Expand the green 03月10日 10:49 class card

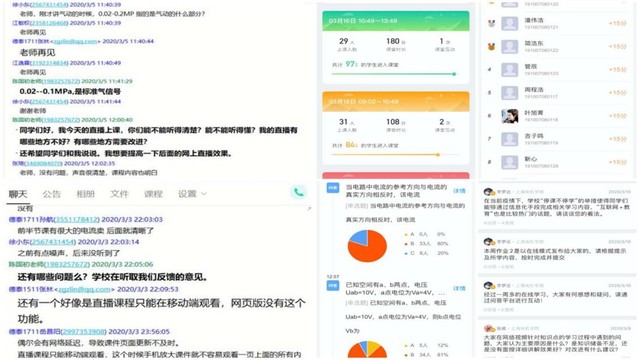[x=395, y=21]
